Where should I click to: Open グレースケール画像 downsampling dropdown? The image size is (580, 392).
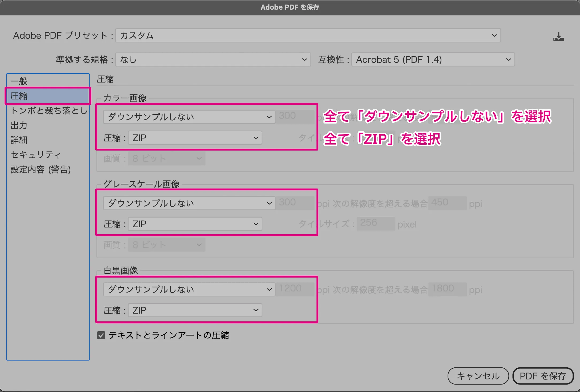pyautogui.click(x=189, y=203)
